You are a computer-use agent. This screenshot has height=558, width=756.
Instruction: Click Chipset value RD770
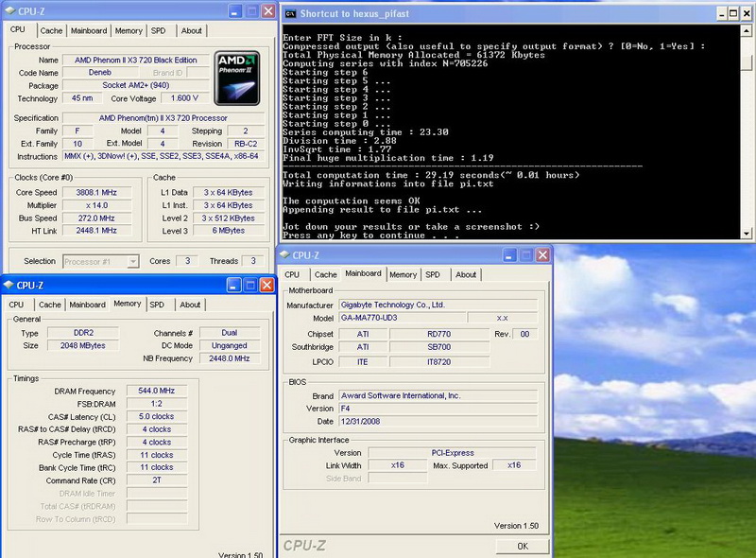(x=439, y=334)
